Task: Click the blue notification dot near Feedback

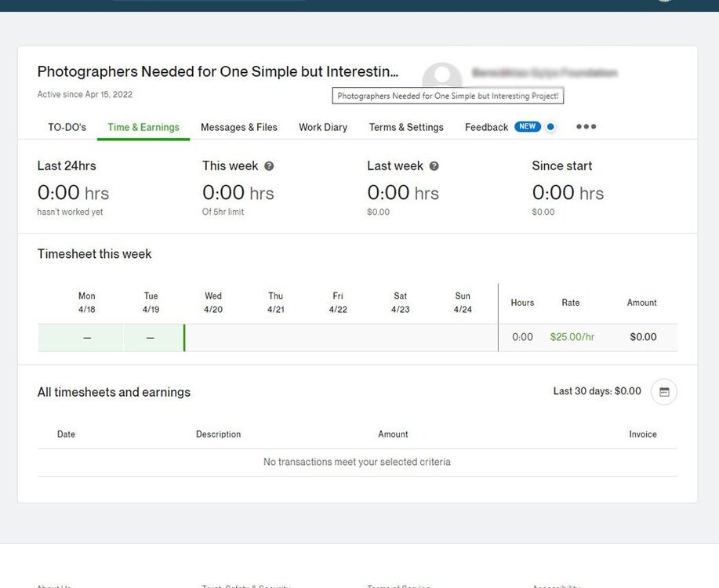Action: [550, 126]
